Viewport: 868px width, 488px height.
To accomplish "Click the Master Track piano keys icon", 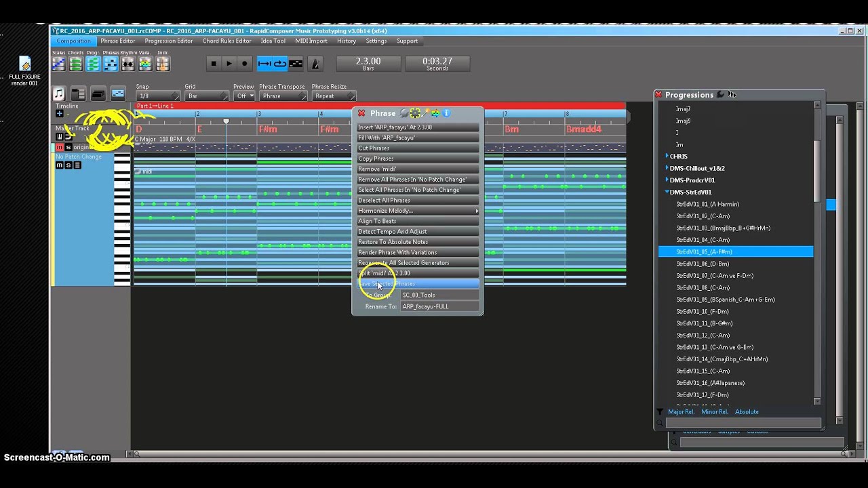I will (x=59, y=137).
